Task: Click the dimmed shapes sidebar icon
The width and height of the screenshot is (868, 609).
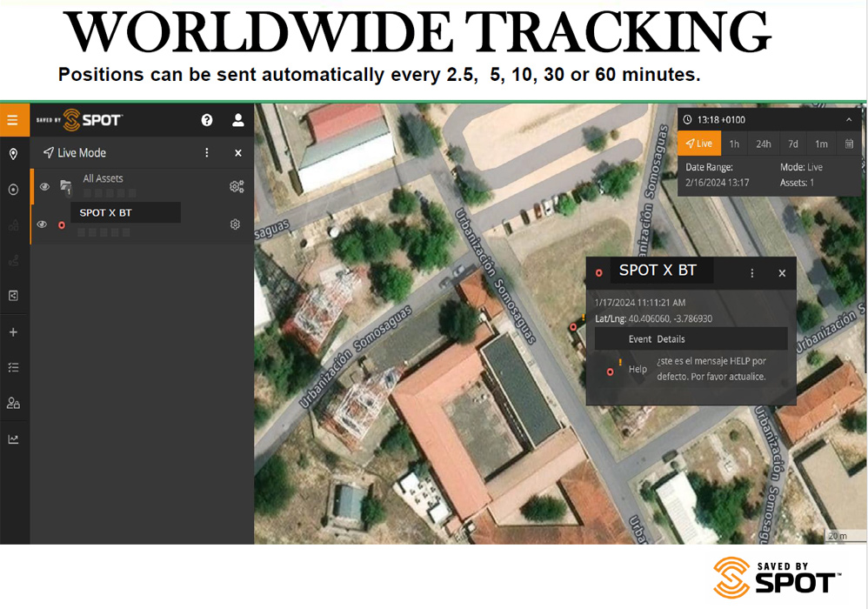Action: 13,224
